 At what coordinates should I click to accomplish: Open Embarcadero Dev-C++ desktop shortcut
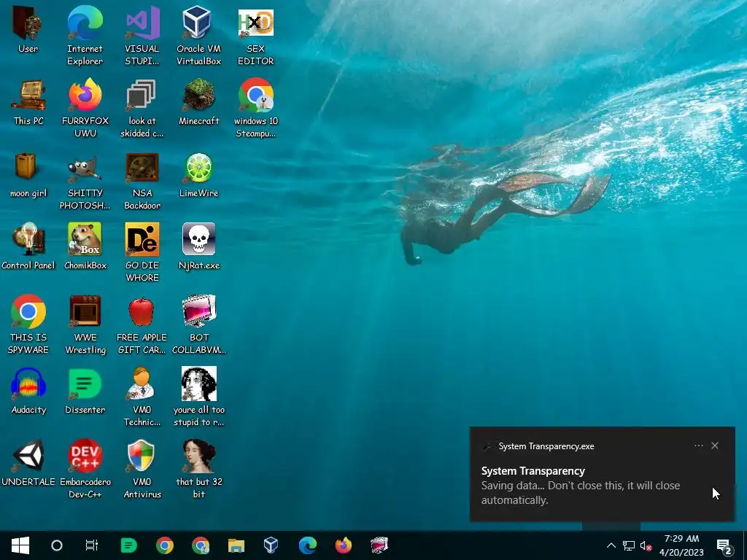(85, 469)
